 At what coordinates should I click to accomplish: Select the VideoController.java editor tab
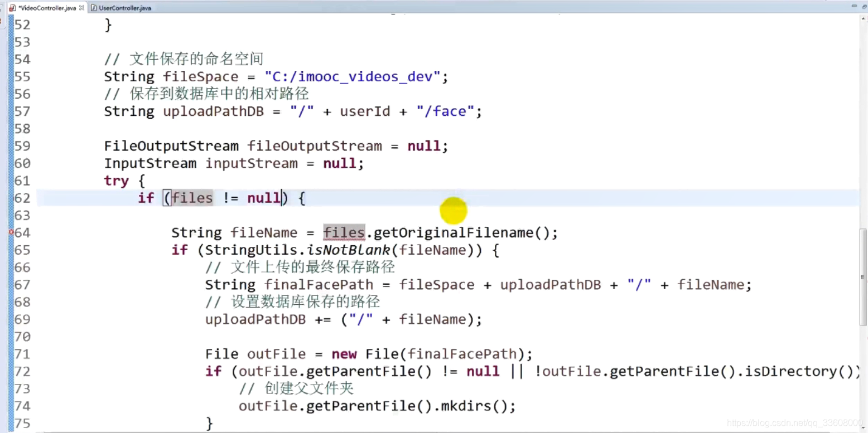47,8
